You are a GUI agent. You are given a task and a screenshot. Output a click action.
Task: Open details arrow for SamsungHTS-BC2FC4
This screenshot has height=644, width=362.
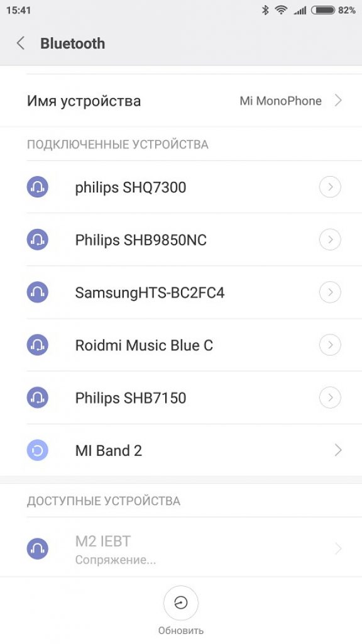[330, 292]
